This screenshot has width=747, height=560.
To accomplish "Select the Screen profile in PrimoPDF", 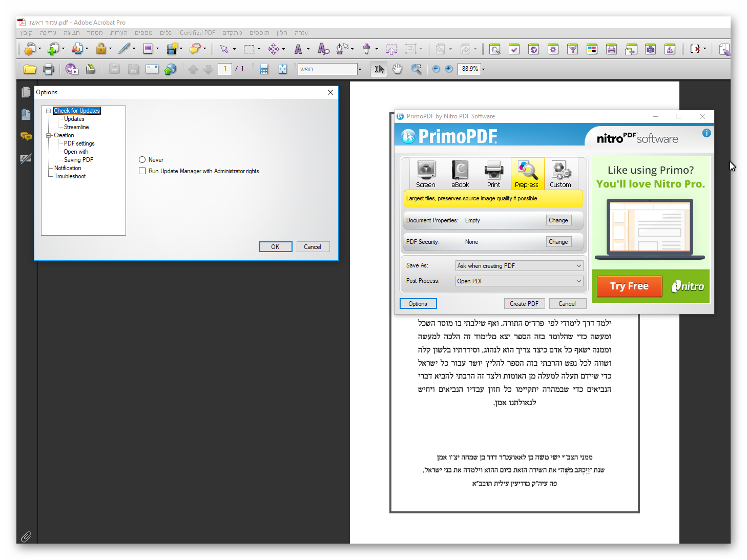I will pos(426,174).
